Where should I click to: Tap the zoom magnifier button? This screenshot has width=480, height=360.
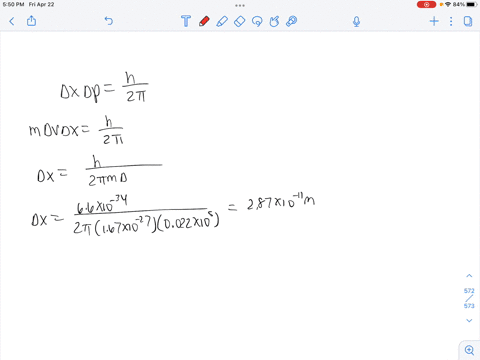[x=469, y=350]
